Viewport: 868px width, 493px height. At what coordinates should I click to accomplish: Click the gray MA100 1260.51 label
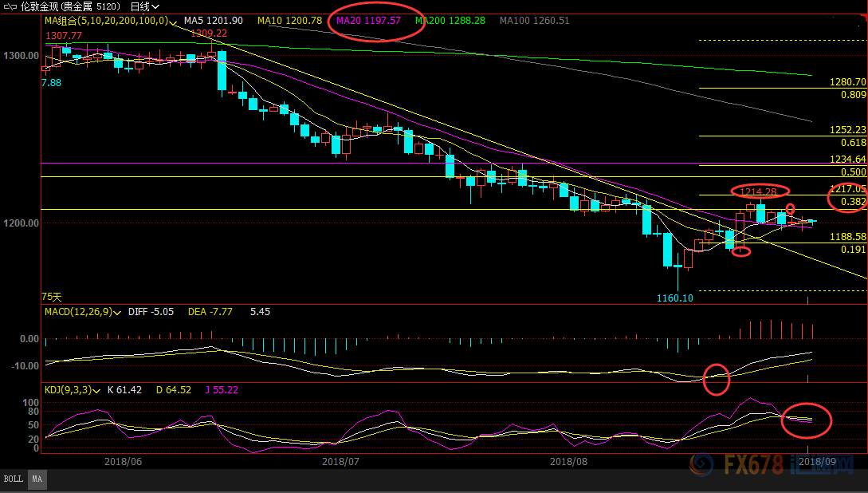[x=534, y=20]
